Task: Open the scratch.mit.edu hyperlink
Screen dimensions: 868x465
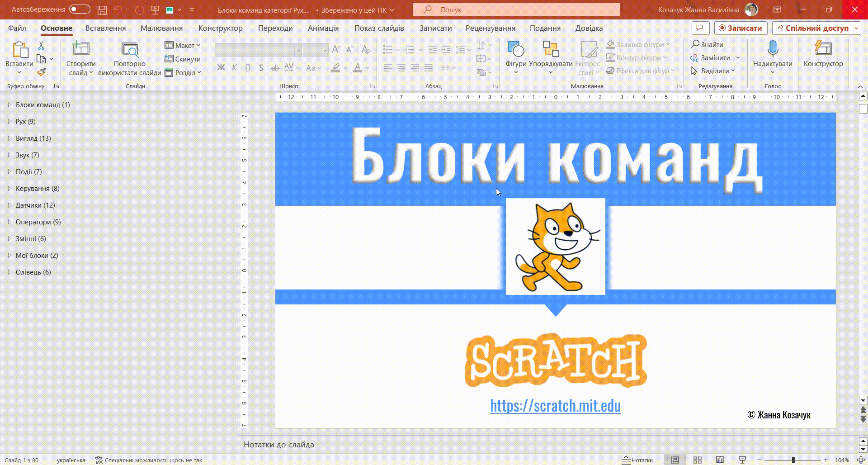Action: tap(555, 405)
